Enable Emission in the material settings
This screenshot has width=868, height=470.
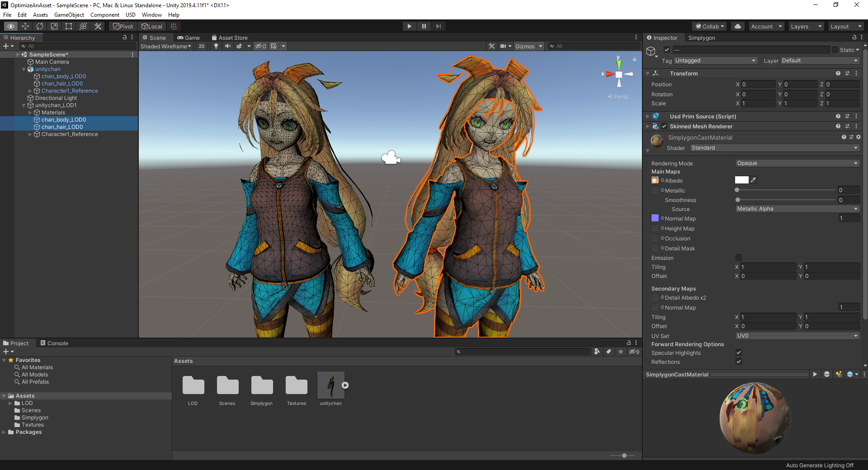pyautogui.click(x=739, y=258)
